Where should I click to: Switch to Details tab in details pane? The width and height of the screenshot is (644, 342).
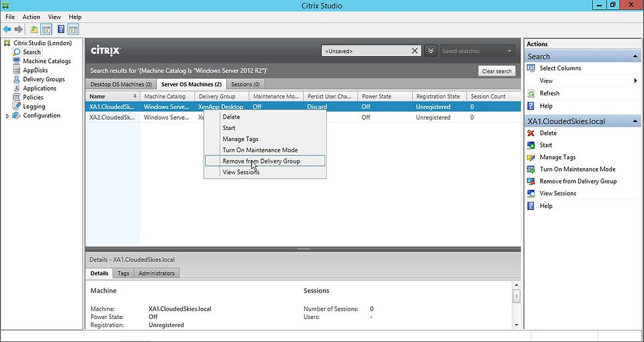99,273
